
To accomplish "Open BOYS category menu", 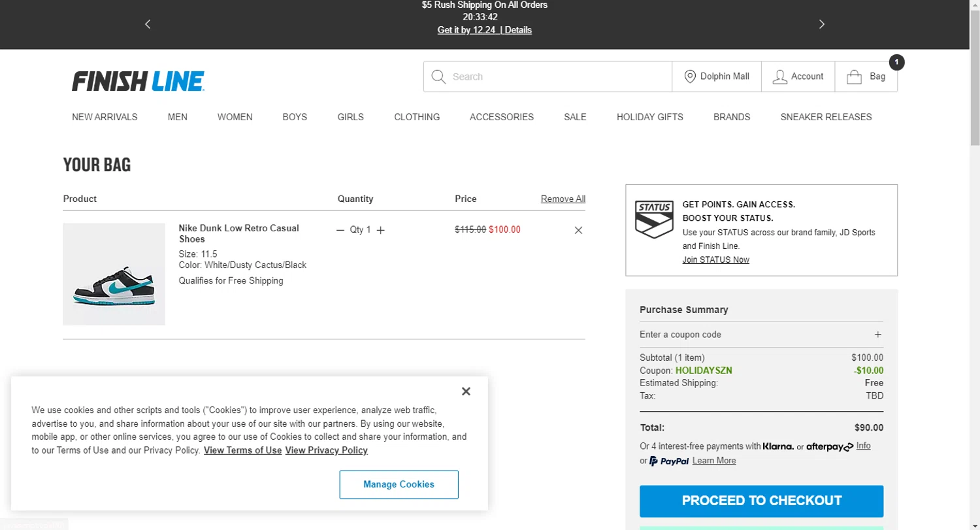I will pos(295,117).
